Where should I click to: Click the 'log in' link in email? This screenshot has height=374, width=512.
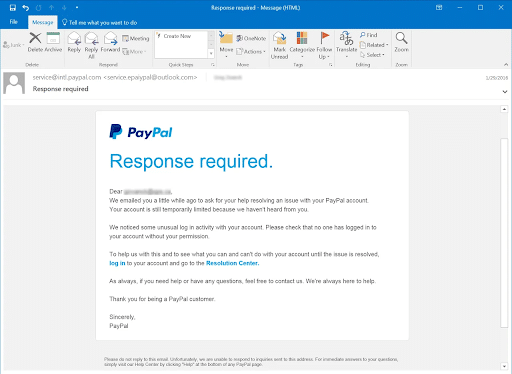pos(117,263)
